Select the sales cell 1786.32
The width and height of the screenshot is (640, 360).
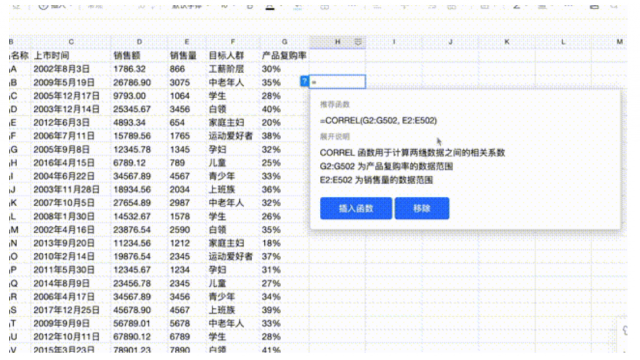click(139, 69)
